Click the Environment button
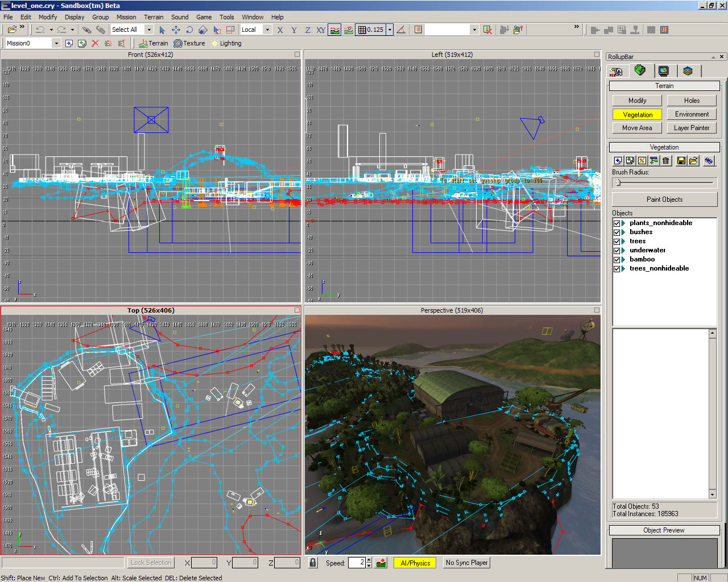 click(x=692, y=114)
